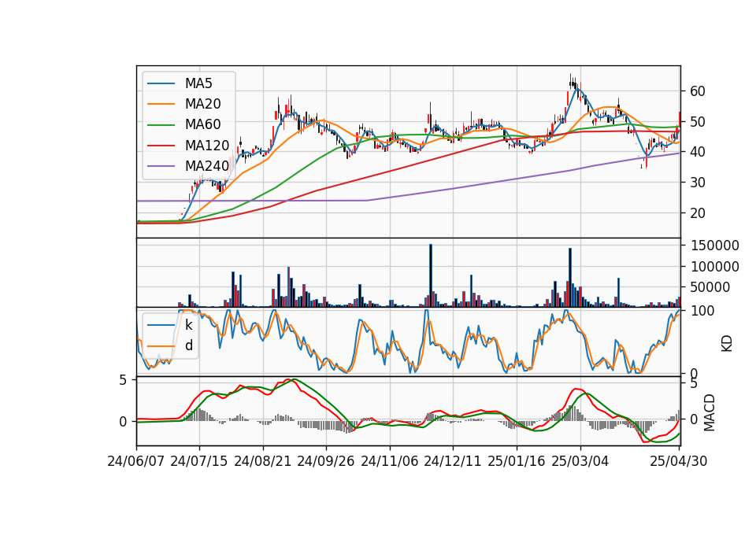
Task: Click the blue MA5 legend line sample
Action: 161,83
